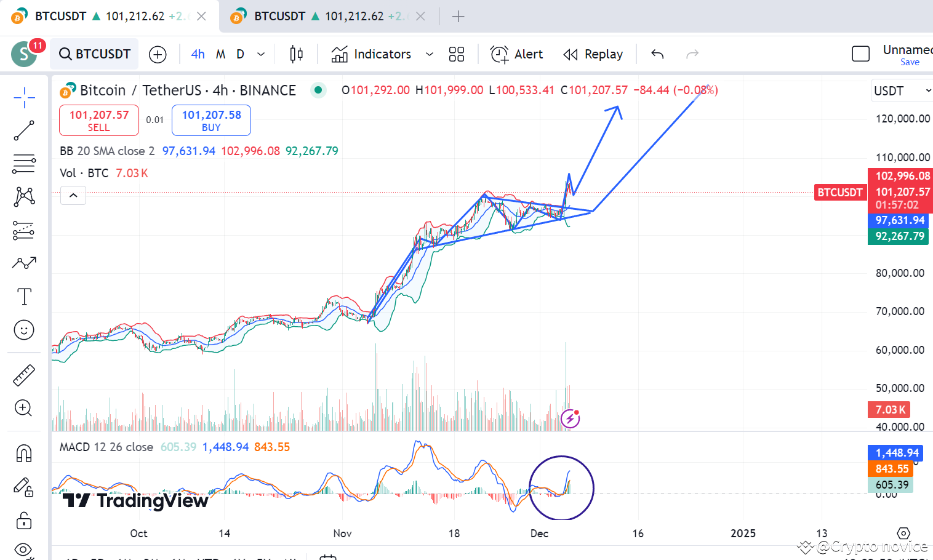Select the Vol BTC indicator label
The height and width of the screenshot is (560, 933).
click(84, 173)
